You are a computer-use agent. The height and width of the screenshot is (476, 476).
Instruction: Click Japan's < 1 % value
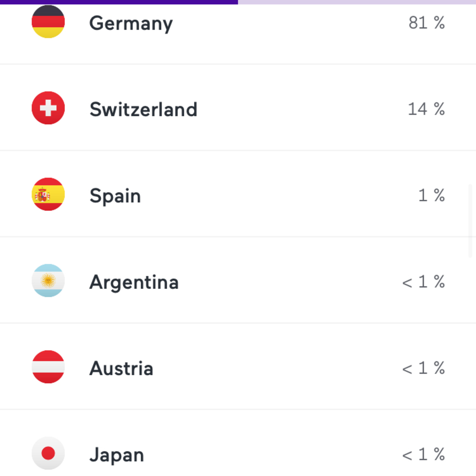click(423, 454)
